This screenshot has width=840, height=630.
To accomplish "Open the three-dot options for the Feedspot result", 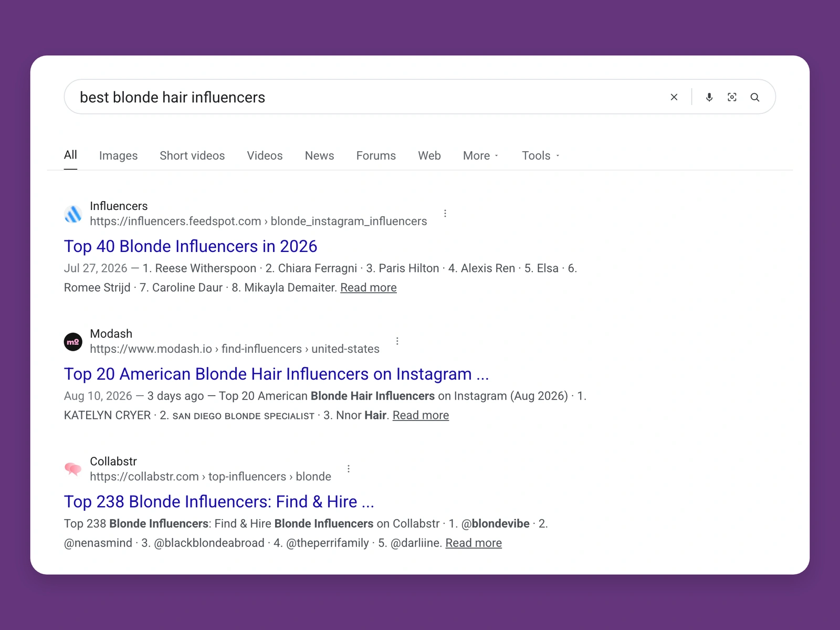I will [445, 214].
